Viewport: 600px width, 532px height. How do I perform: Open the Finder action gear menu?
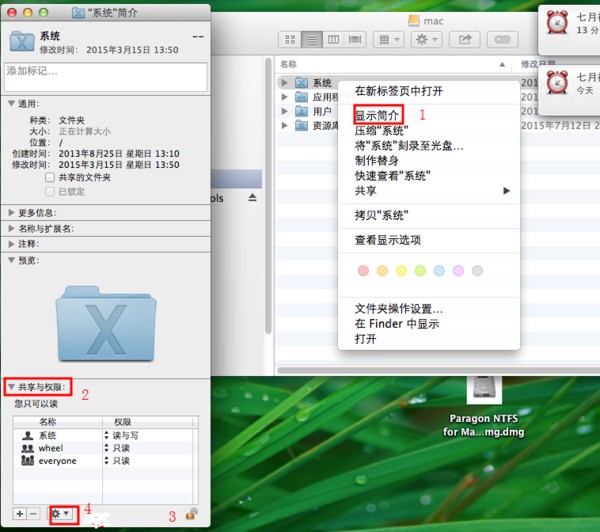[x=426, y=39]
